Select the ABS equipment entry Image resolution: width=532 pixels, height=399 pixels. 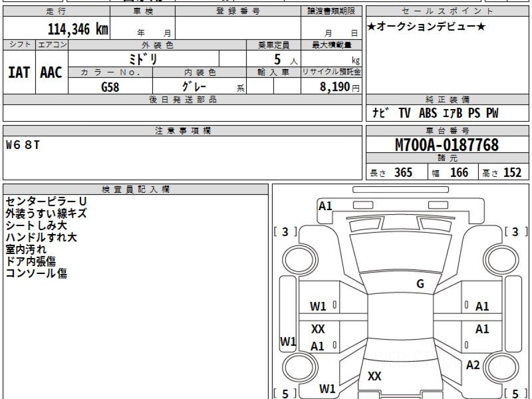coord(428,113)
